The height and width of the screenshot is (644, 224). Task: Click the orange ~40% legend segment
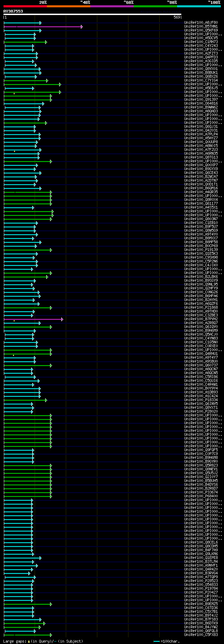69,6
